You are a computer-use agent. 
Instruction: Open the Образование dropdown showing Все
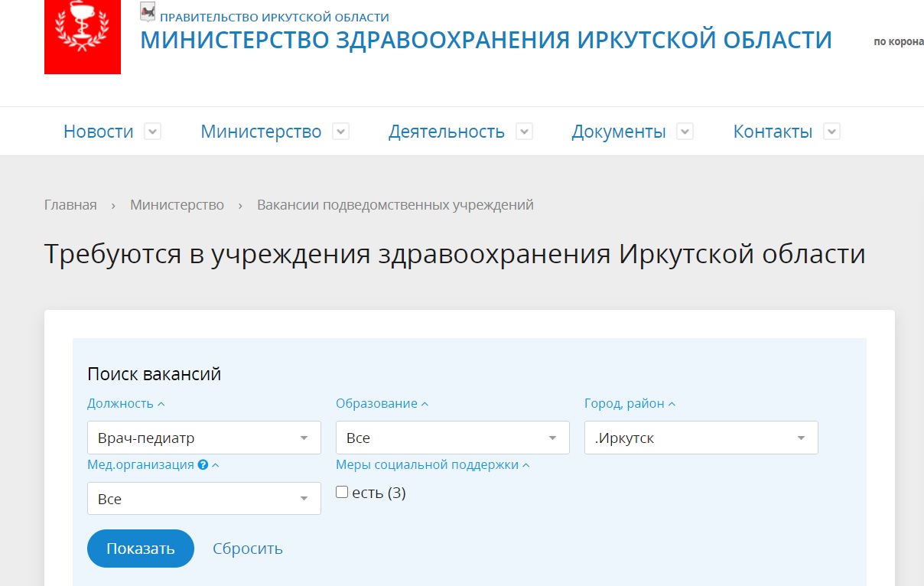[453, 438]
